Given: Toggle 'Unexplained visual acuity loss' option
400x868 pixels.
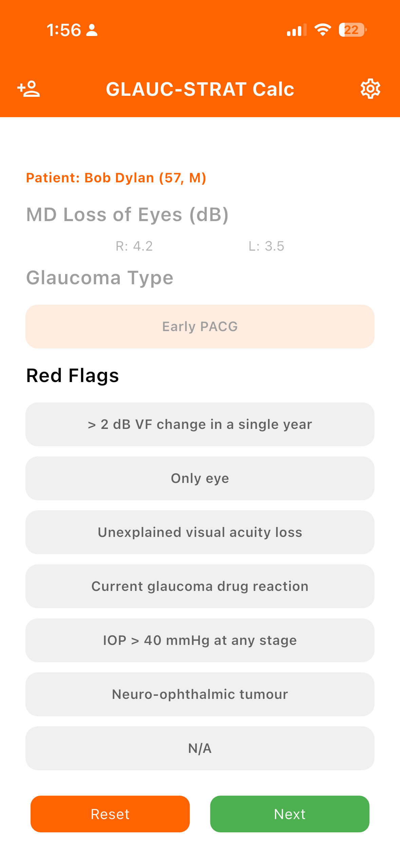Looking at the screenshot, I should [x=200, y=532].
